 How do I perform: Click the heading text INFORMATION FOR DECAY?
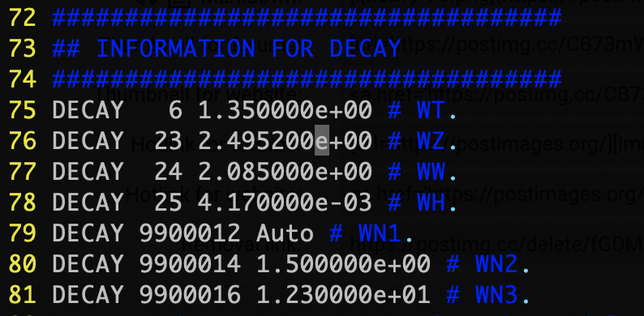248,48
